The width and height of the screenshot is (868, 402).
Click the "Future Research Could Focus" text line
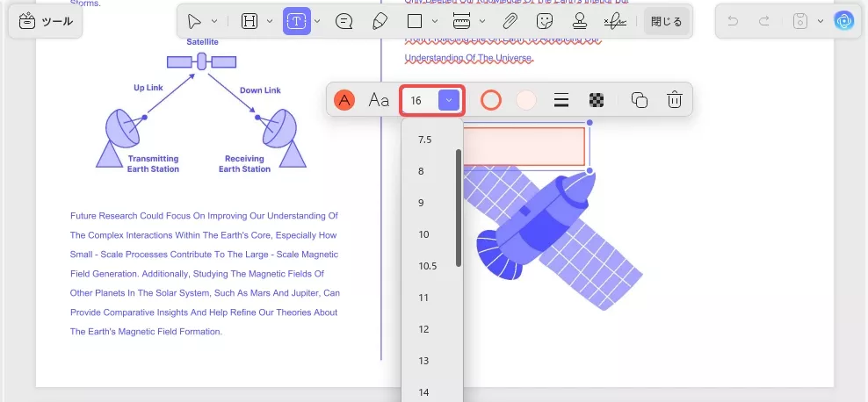204,216
